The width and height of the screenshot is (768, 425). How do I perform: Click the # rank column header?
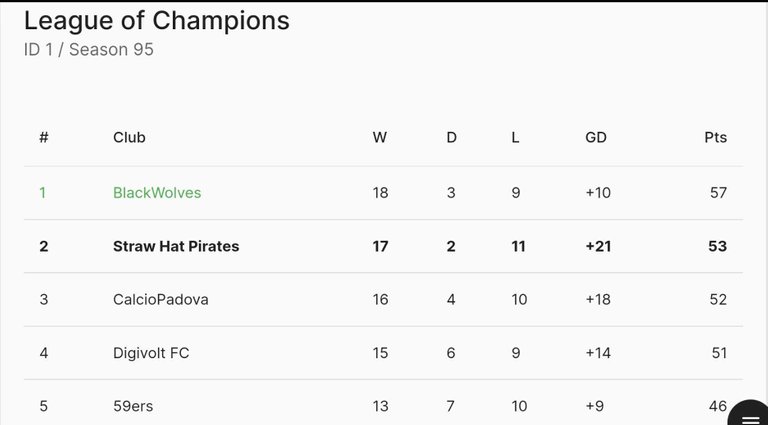(x=44, y=138)
